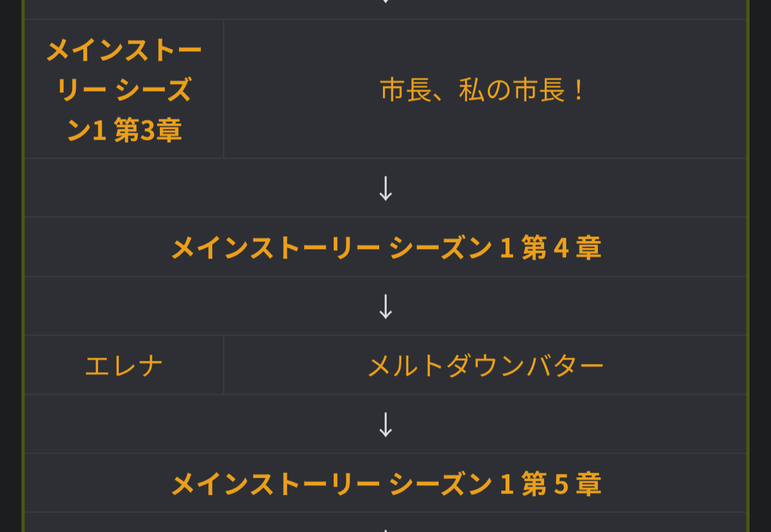Click the down arrow above the エレナ row

(x=385, y=306)
